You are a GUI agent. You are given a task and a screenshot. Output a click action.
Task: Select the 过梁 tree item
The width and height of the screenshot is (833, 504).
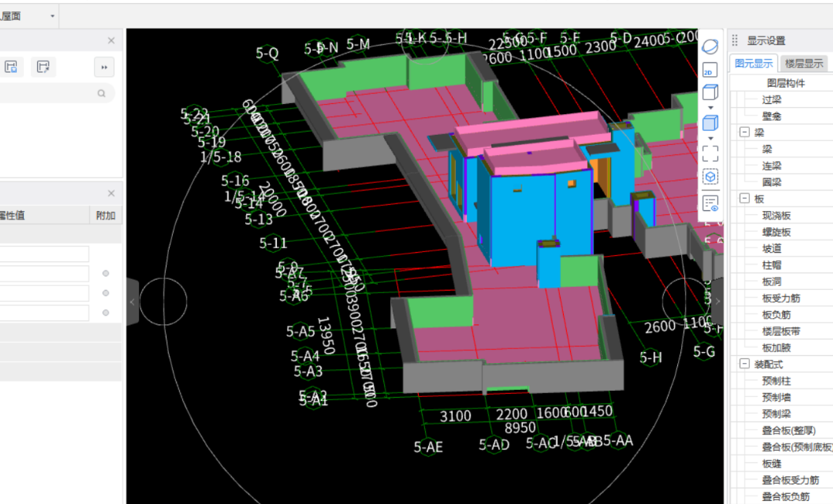click(771, 99)
